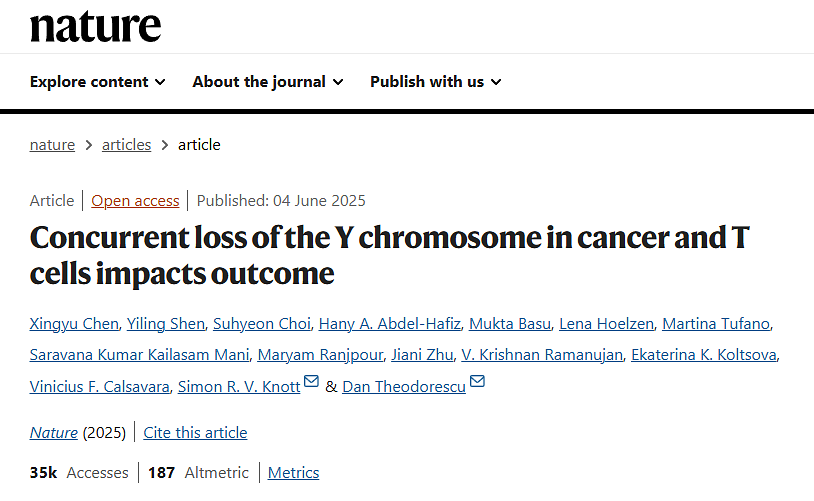Open the Nature journal link in citation
The width and height of the screenshot is (814, 501).
coord(53,433)
